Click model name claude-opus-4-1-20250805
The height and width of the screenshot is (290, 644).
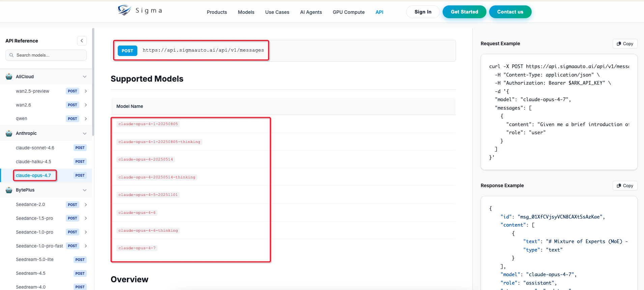click(x=148, y=124)
